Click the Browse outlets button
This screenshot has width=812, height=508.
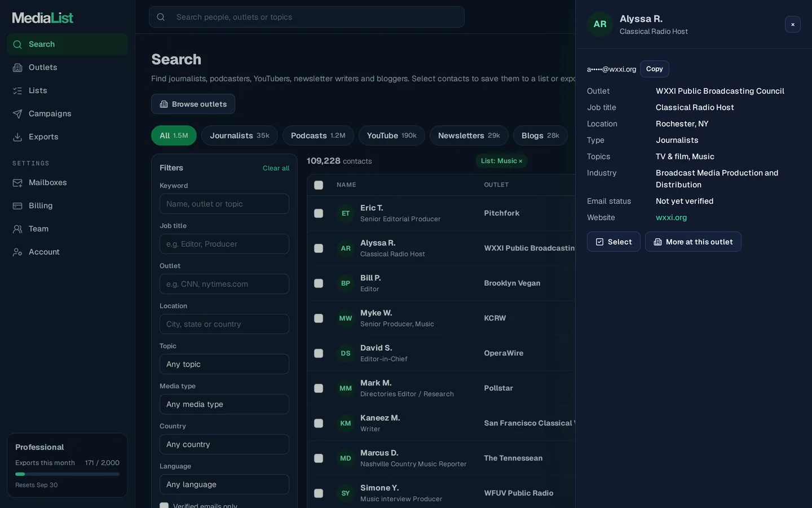click(193, 104)
